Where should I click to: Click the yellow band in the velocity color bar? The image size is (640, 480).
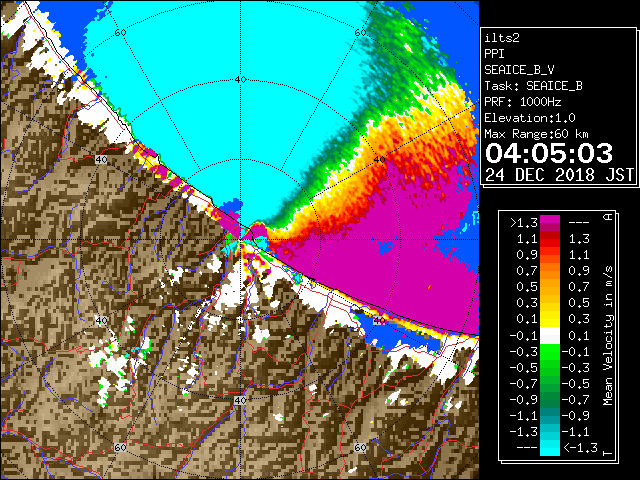coord(550,318)
